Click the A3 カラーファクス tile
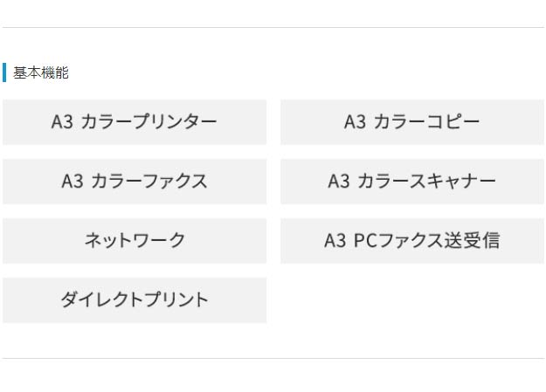Image resolution: width=546 pixels, height=392 pixels. [x=135, y=182]
